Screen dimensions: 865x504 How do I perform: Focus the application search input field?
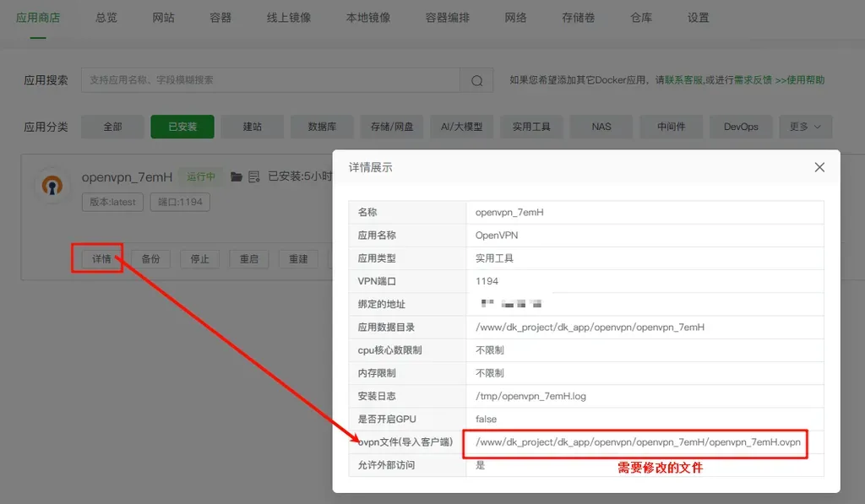click(x=270, y=80)
